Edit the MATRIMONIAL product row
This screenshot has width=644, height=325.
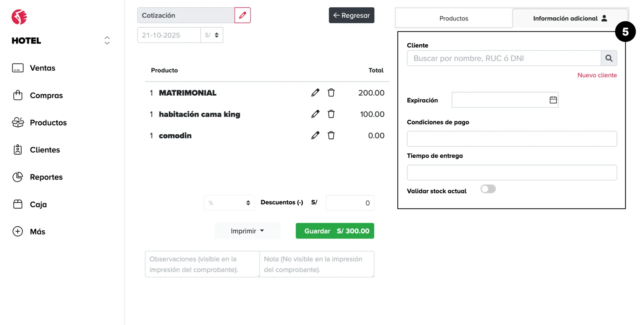pyautogui.click(x=315, y=93)
